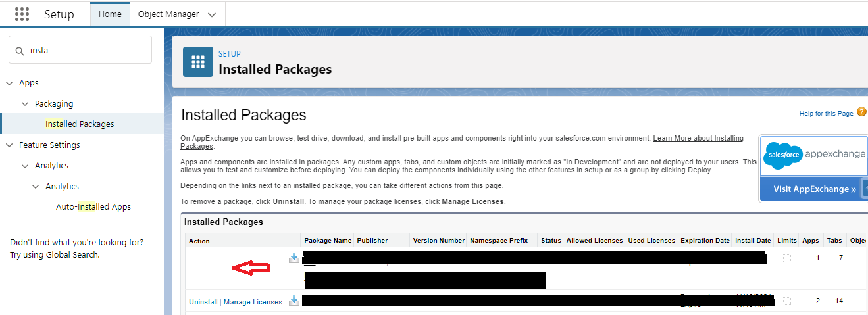Click first package row's download icon
This screenshot has width=868, height=315.
(294, 258)
